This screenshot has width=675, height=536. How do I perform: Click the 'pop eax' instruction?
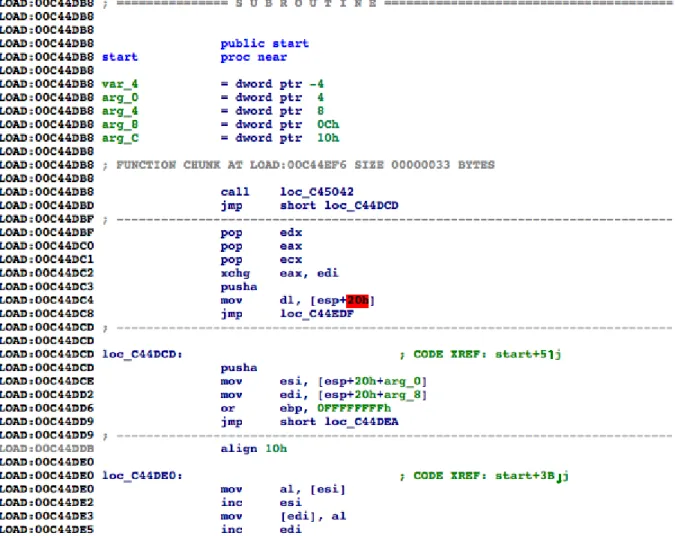pyautogui.click(x=261, y=246)
